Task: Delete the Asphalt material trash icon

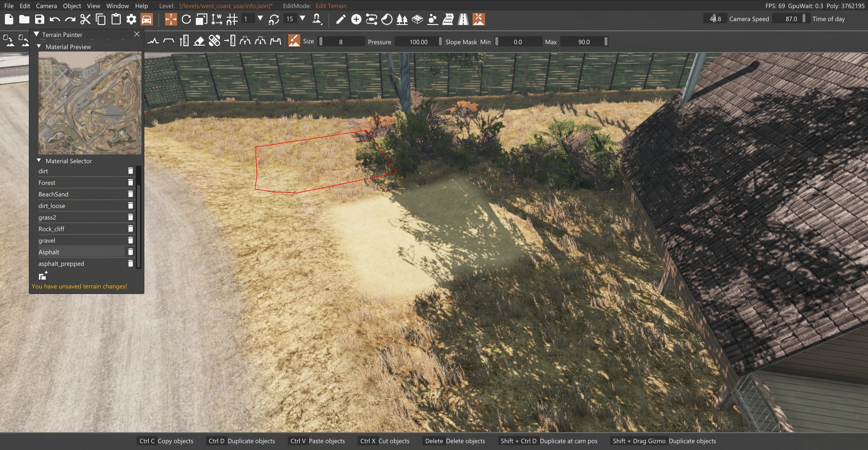Action: 130,252
